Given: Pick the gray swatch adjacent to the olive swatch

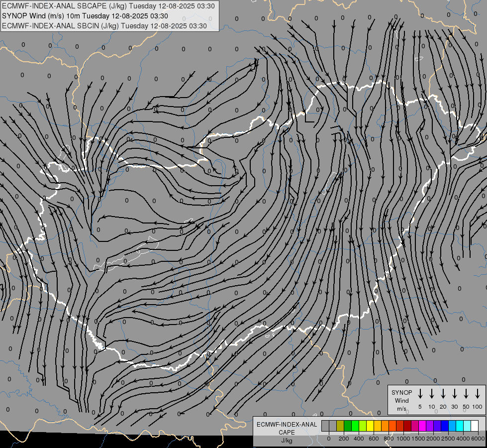Looking at the screenshot, I should point(333,426).
